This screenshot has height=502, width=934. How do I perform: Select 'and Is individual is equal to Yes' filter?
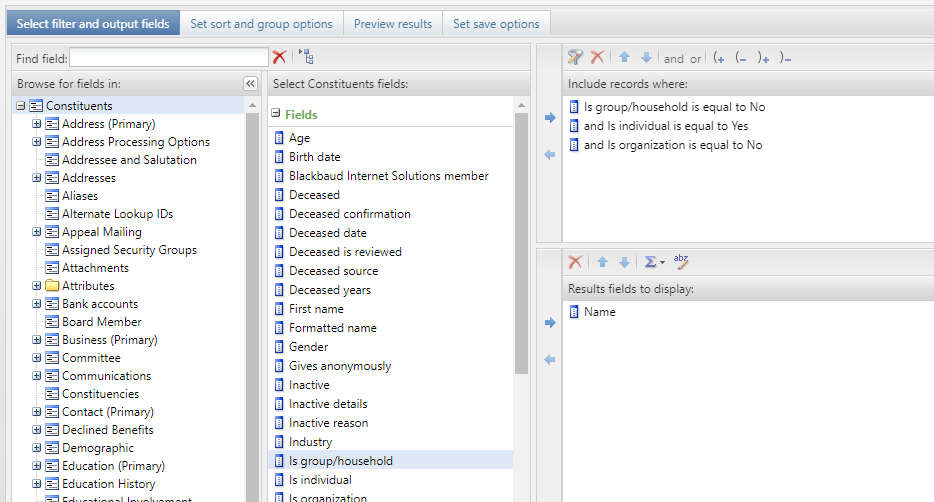(x=666, y=126)
